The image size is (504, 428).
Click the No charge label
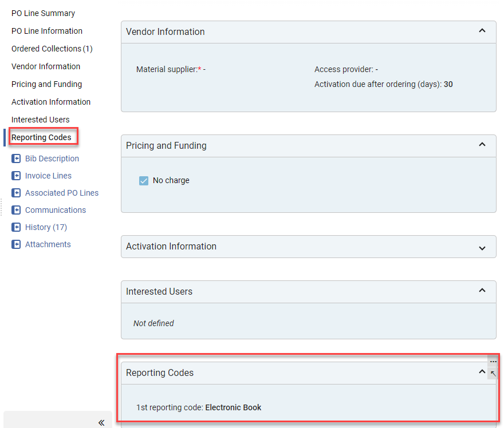click(x=171, y=180)
